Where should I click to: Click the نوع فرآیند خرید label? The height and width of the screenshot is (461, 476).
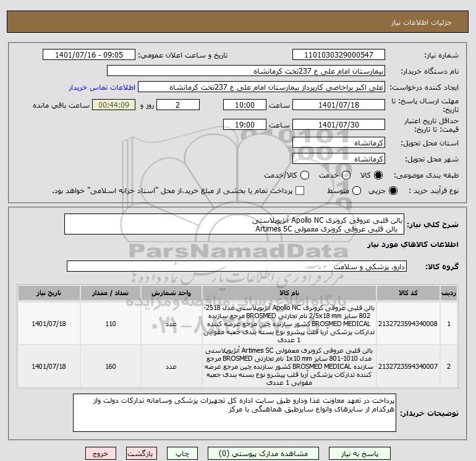433,191
